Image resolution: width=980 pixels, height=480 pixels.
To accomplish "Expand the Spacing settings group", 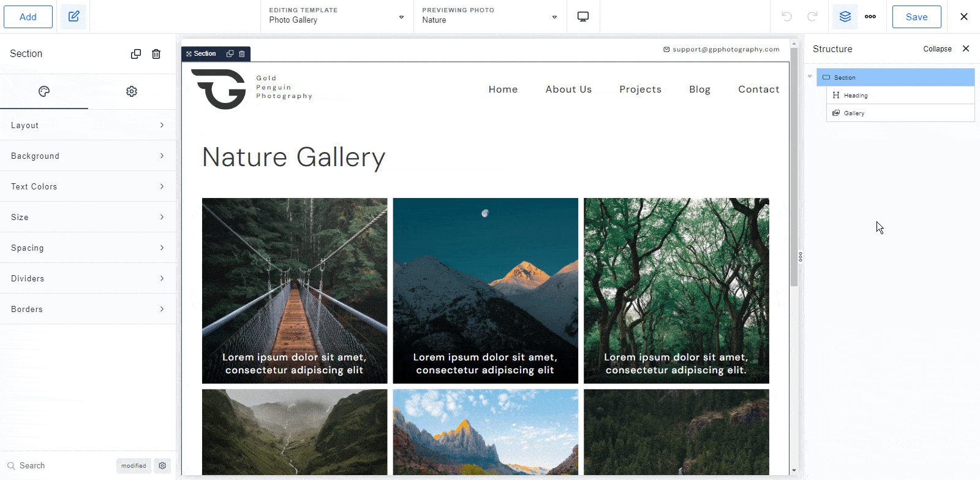I will (88, 248).
